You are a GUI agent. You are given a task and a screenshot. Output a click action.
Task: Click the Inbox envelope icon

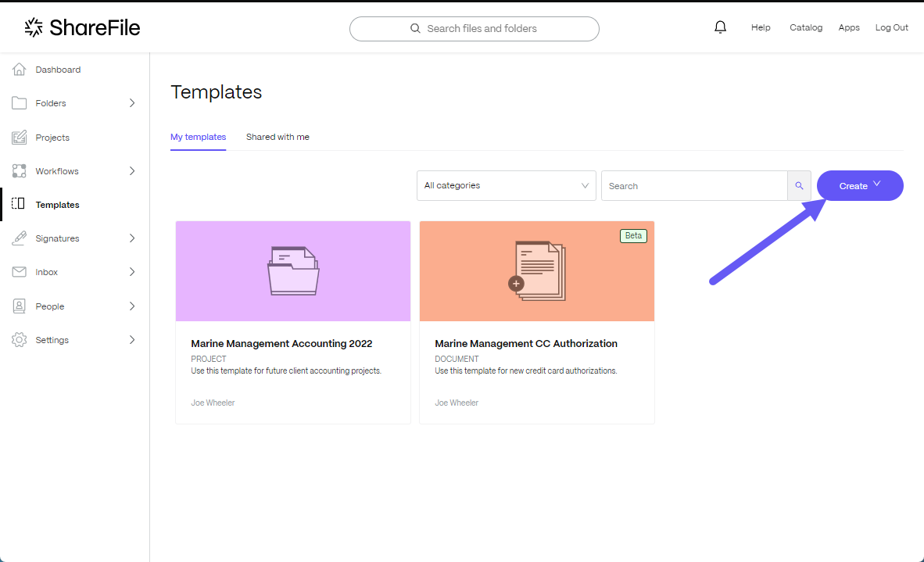(19, 271)
